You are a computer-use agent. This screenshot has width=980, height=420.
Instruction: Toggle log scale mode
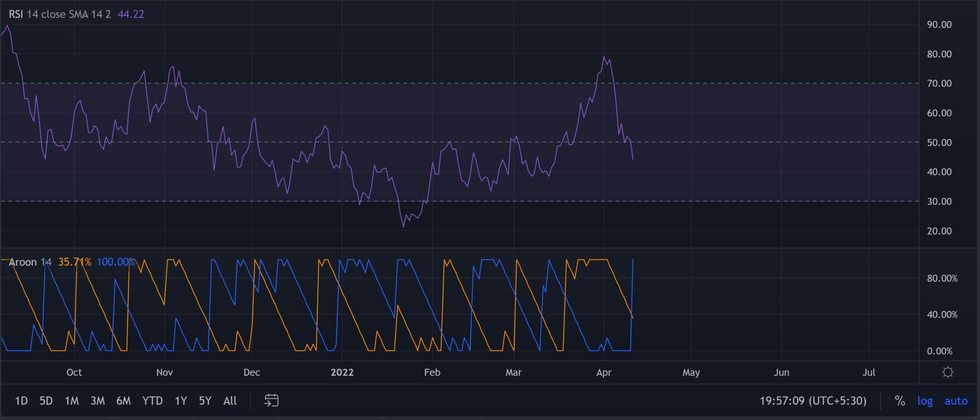(925, 401)
